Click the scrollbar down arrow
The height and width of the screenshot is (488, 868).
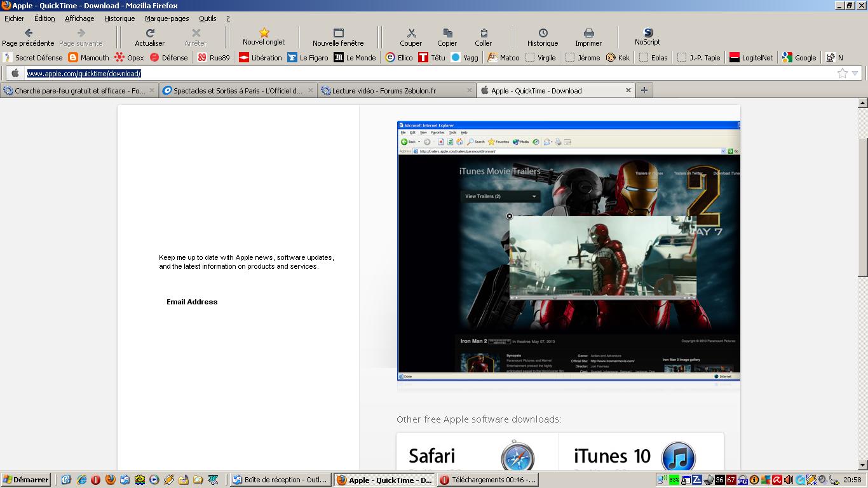click(862, 465)
